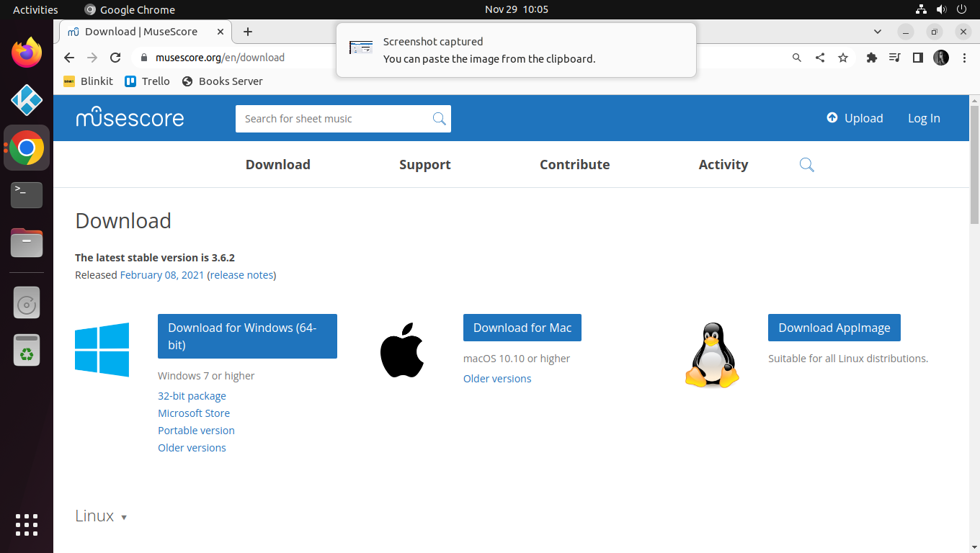
Task: Open the release notes link
Action: pyautogui.click(x=241, y=274)
